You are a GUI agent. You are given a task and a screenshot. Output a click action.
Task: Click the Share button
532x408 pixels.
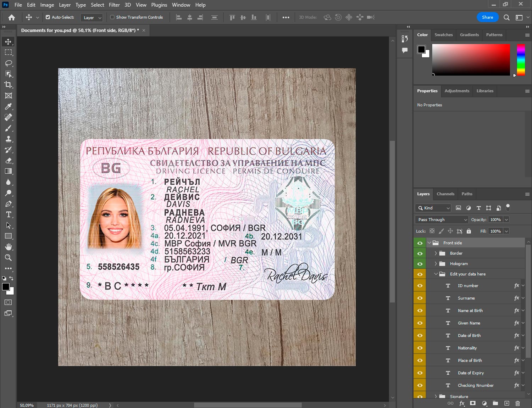tap(487, 17)
